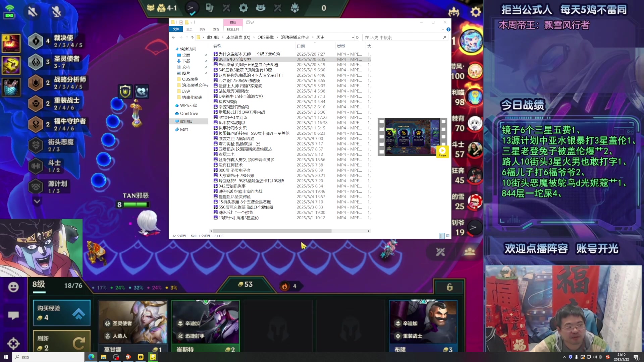Click the top fire augment icon
Image resolution: width=644 pixels, height=362 pixels.
(x=11, y=43)
